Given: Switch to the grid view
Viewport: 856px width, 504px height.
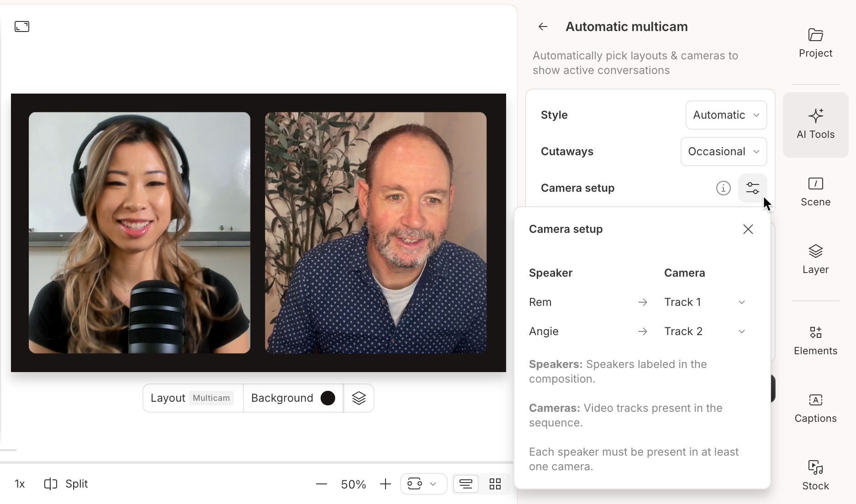Looking at the screenshot, I should (495, 484).
